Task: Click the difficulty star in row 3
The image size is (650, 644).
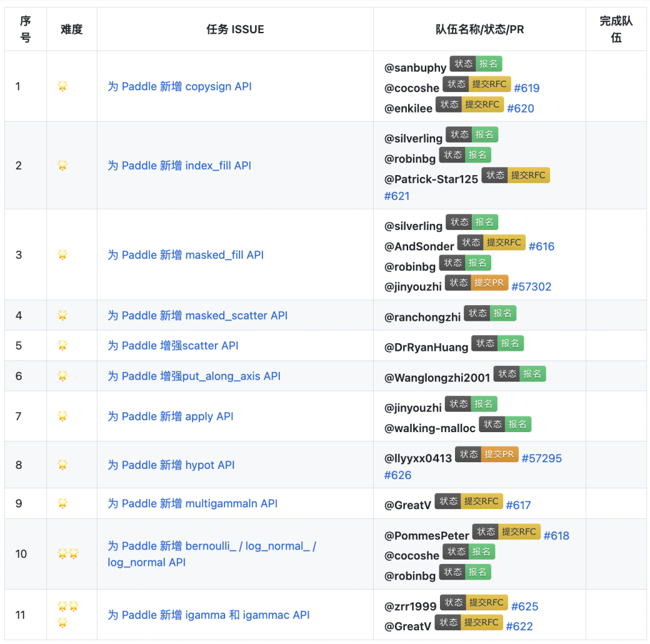Action: click(63, 254)
